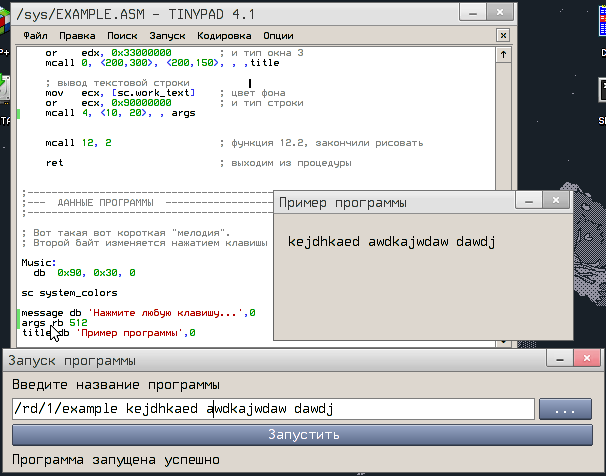This screenshot has width=606, height=476.
Task: Minimize the Пример программы window
Action: pyautogui.click(x=524, y=202)
